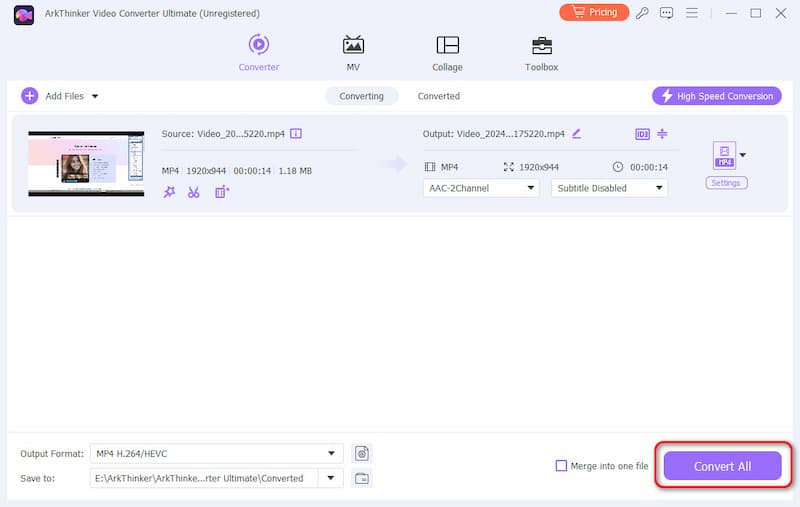
Task: Open the Collage tab
Action: (x=447, y=53)
